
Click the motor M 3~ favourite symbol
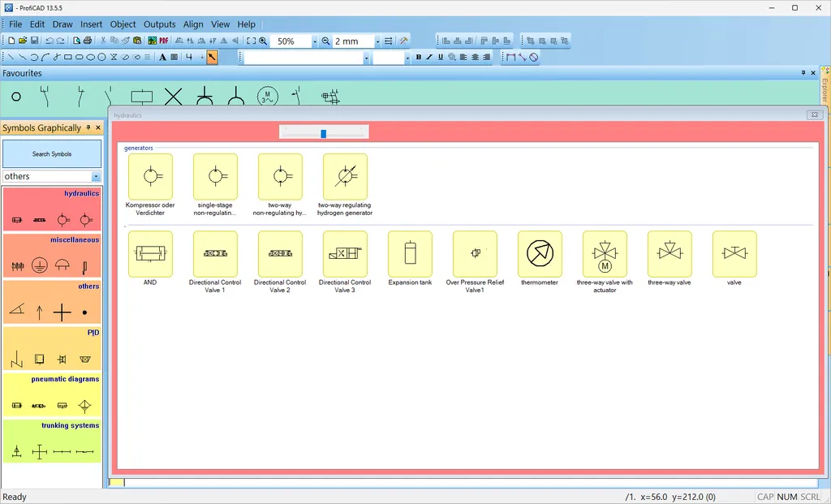[267, 97]
